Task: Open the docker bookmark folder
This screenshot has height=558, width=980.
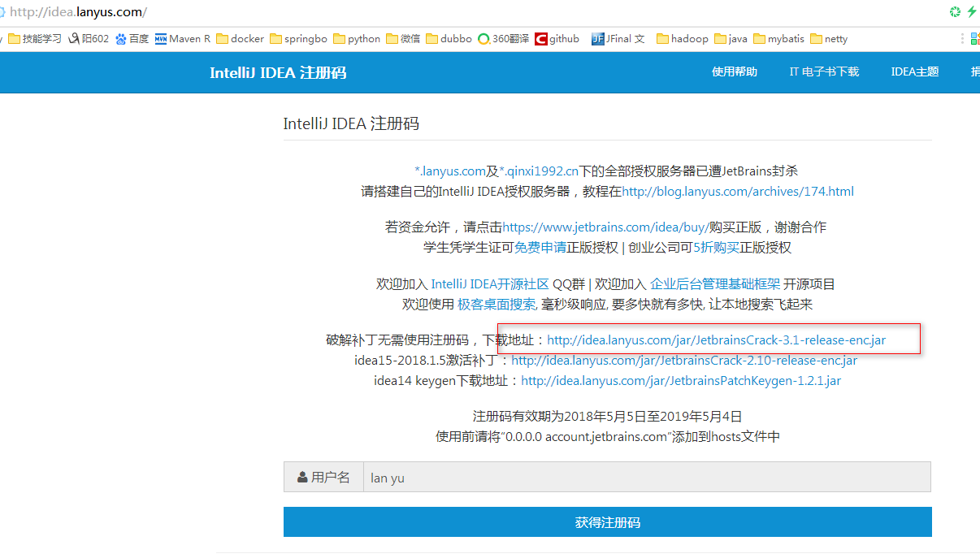Action: [x=241, y=38]
